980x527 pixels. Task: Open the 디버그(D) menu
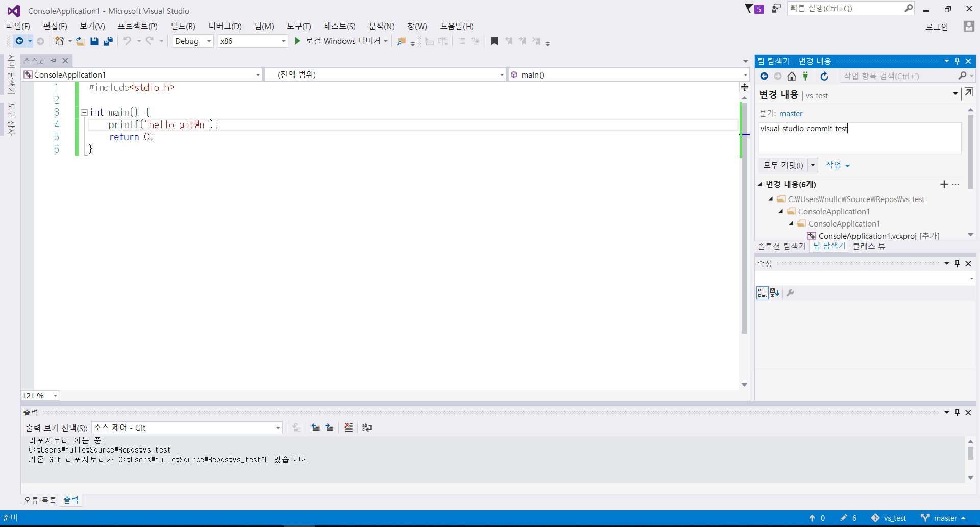pos(225,26)
